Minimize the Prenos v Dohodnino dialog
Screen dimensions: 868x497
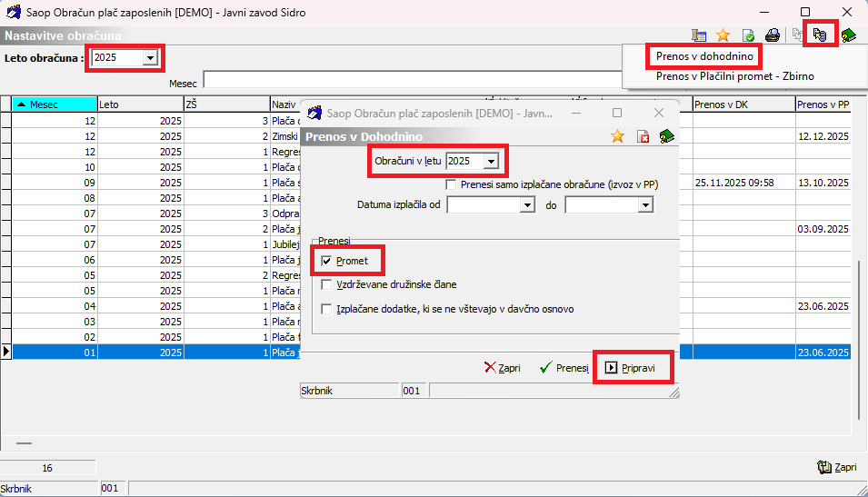pyautogui.click(x=576, y=113)
